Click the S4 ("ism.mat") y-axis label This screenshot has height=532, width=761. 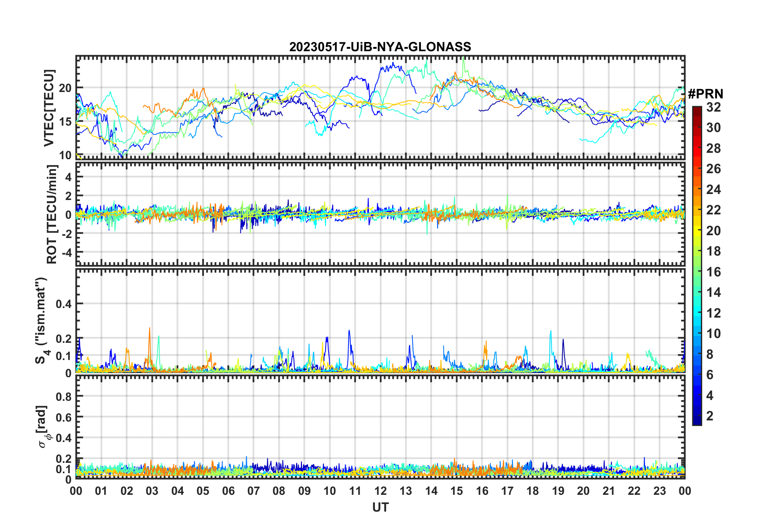(x=42, y=320)
